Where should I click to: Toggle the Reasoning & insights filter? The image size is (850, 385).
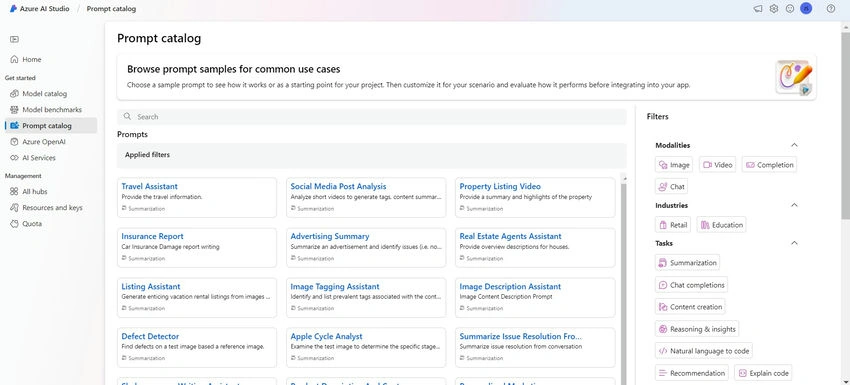[x=697, y=329]
